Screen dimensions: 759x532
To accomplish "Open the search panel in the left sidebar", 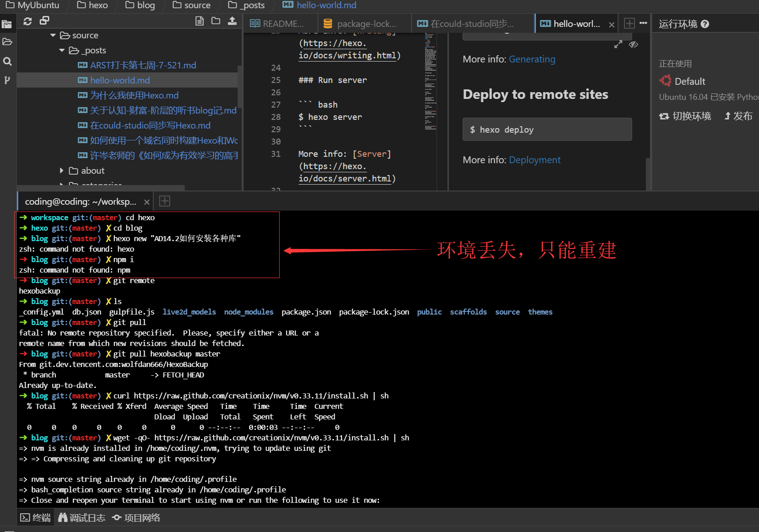I will 7,61.
